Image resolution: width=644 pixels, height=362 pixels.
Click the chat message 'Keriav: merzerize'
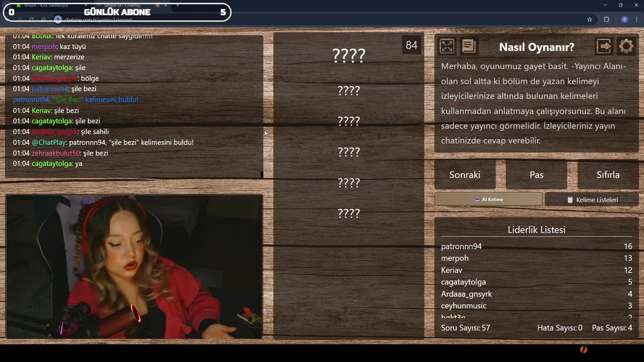(48, 57)
